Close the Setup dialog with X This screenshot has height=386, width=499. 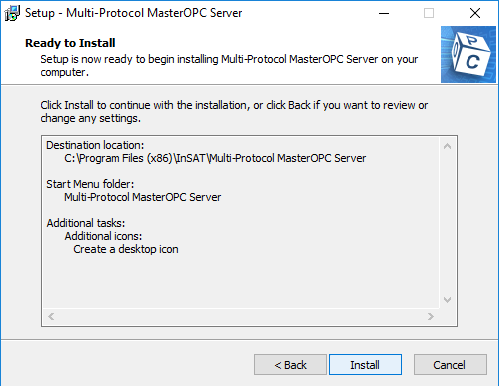[x=475, y=13]
